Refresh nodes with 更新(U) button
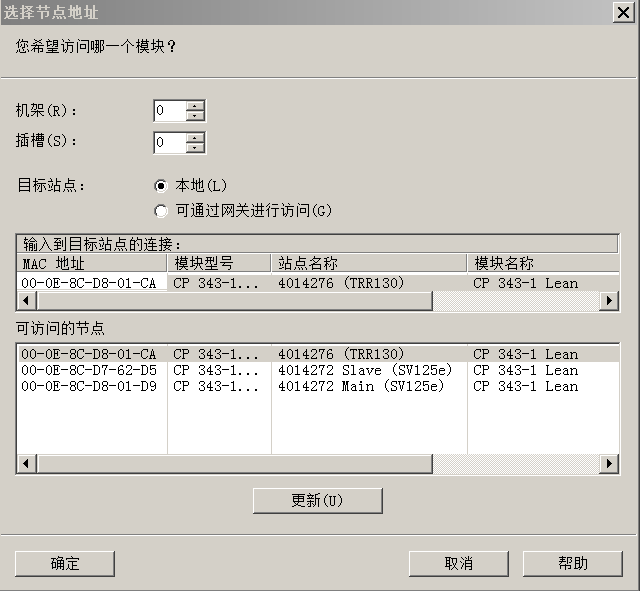This screenshot has width=640, height=591. tap(318, 500)
